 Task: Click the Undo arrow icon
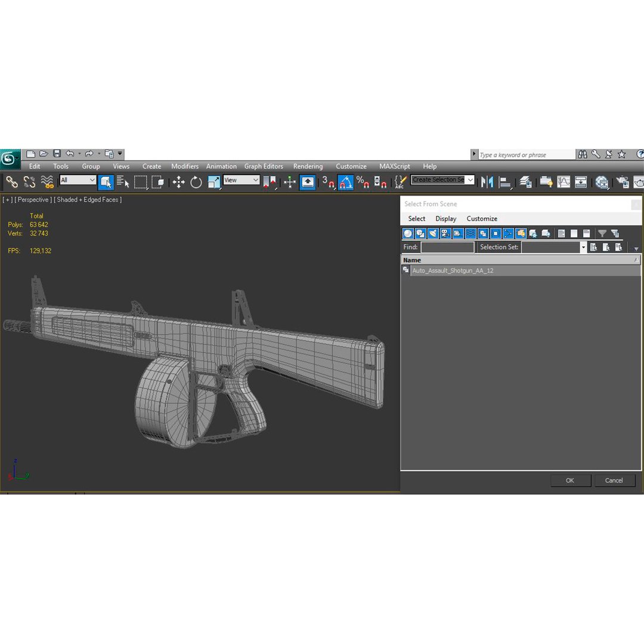coord(70,154)
